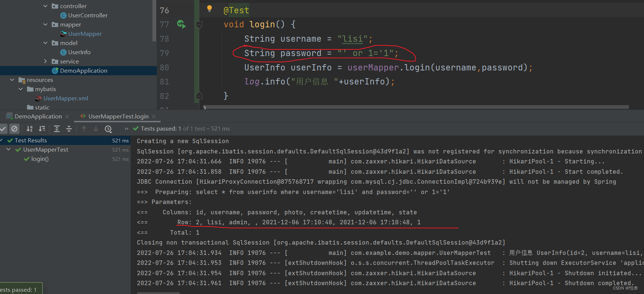Click the yellow lightbulb intention icon

[210, 8]
